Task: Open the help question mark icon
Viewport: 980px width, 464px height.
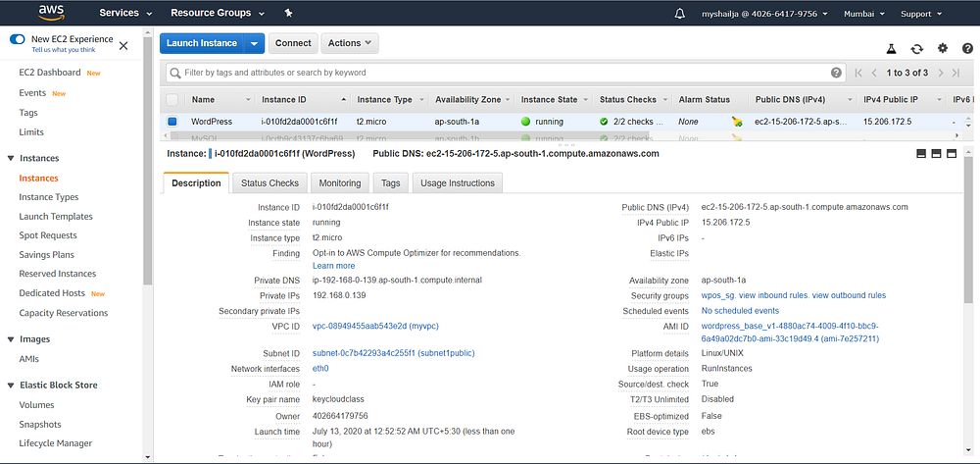Action: tap(967, 49)
